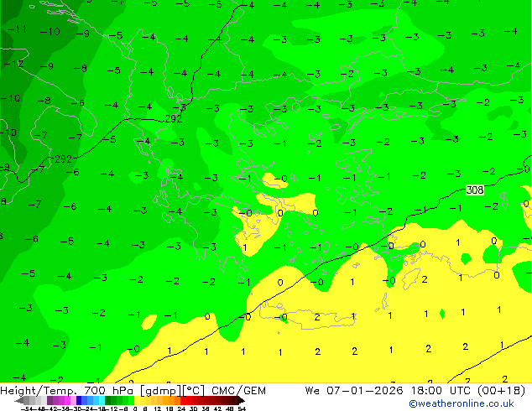Click the 292 contour label beside -7
532x411 pixels.
click(63, 159)
